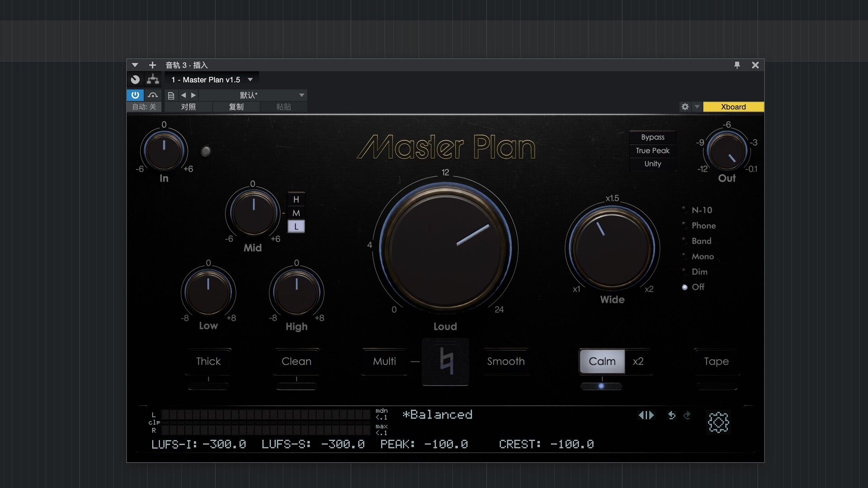Click the plugin power bypass icon
The image size is (868, 488).
tap(135, 95)
